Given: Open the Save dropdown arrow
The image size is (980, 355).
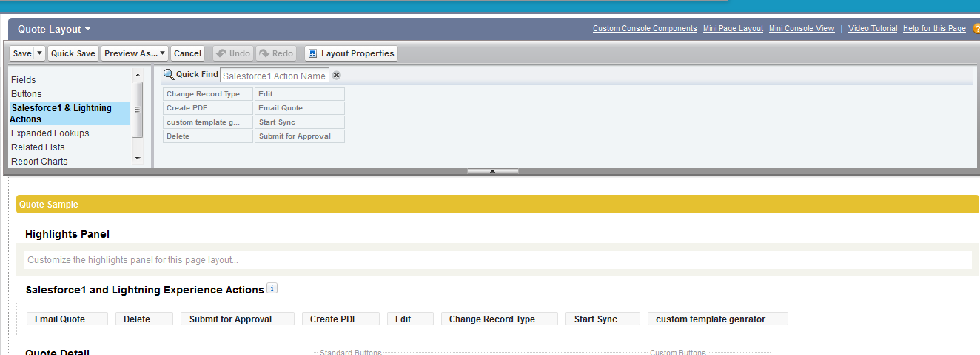Looking at the screenshot, I should pyautogui.click(x=40, y=53).
